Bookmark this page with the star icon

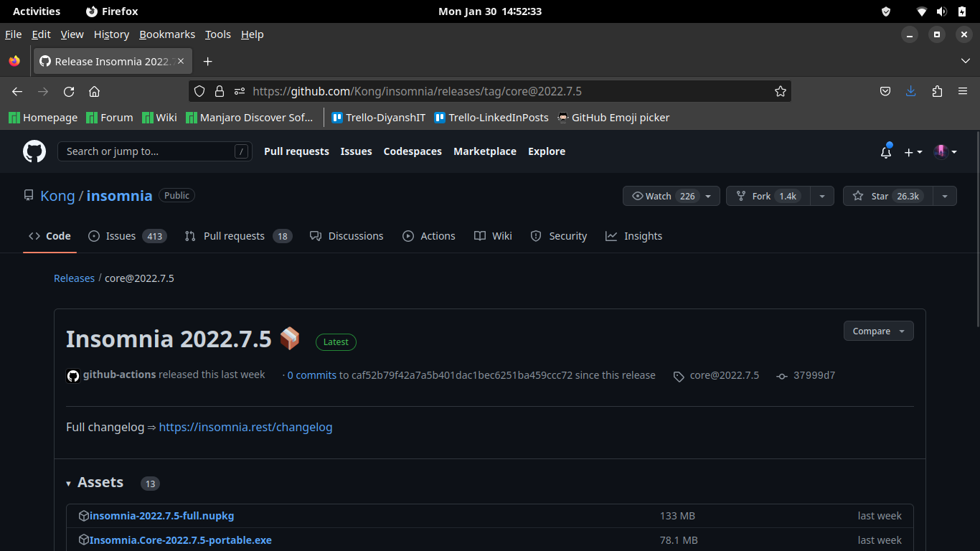tap(780, 91)
